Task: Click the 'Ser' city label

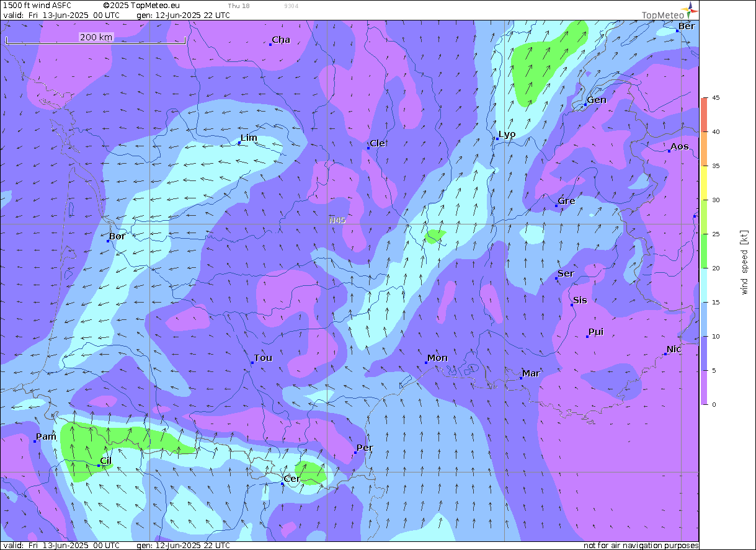Action: (x=566, y=273)
